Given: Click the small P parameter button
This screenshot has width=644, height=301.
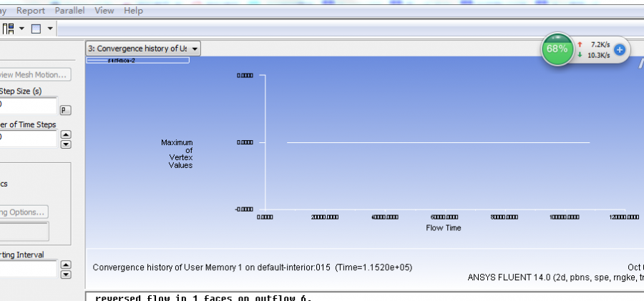Looking at the screenshot, I should pyautogui.click(x=65, y=110).
